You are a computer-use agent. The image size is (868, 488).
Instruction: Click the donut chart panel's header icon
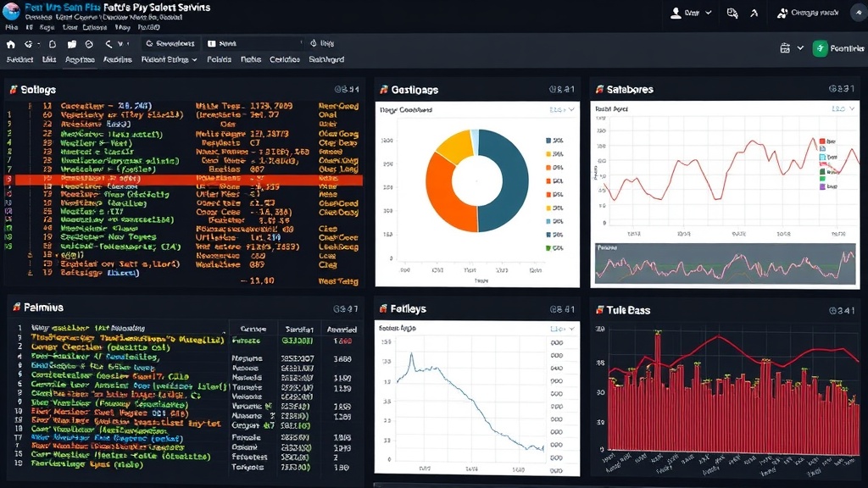[384, 89]
